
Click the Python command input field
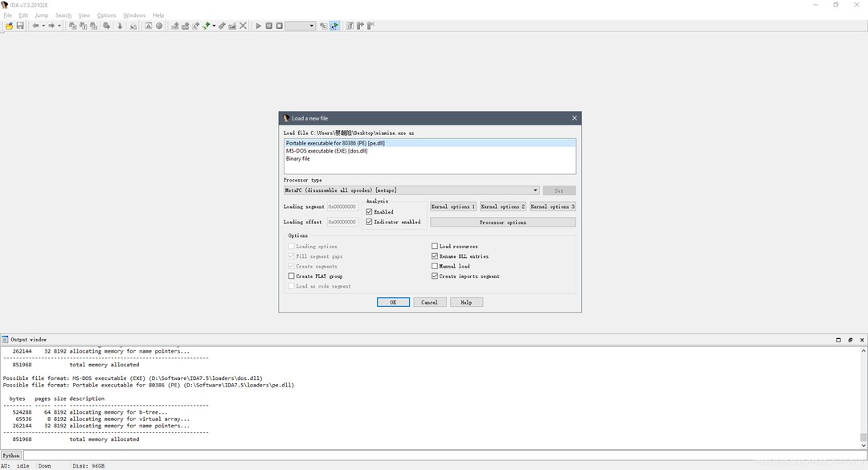click(444, 456)
